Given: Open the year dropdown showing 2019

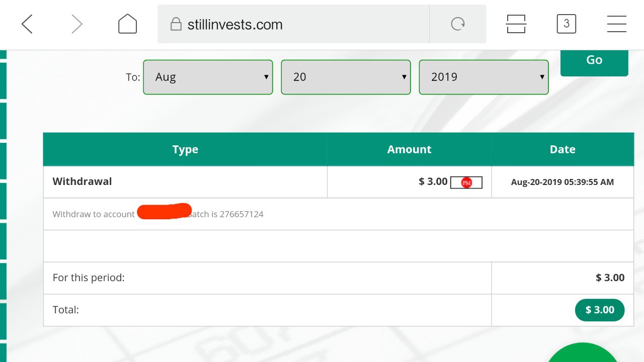Looking at the screenshot, I should (x=484, y=77).
